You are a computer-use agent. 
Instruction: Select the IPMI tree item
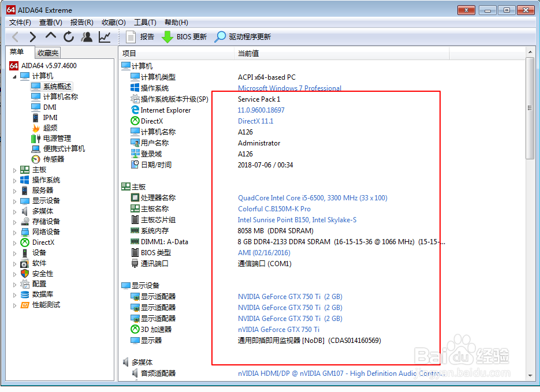point(50,117)
